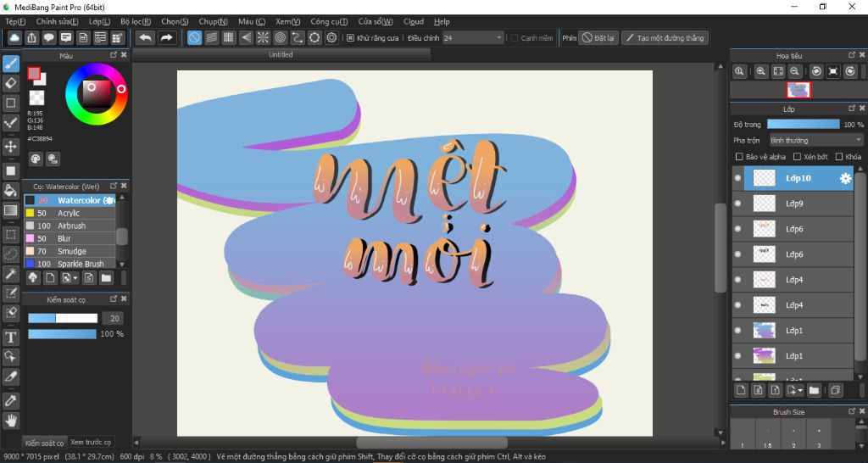Select the Untitled document tab

(281, 54)
